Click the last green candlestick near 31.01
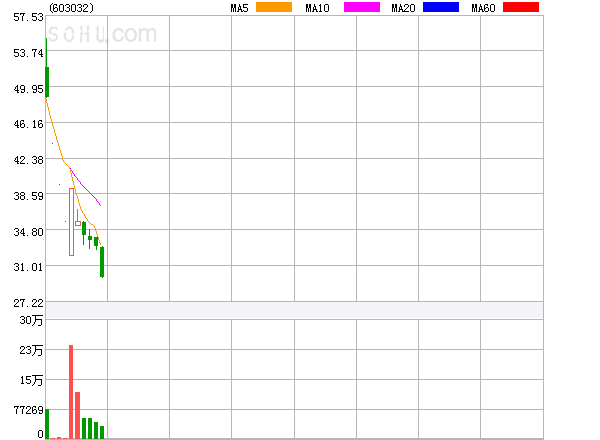The width and height of the screenshot is (600, 440). coord(102,262)
